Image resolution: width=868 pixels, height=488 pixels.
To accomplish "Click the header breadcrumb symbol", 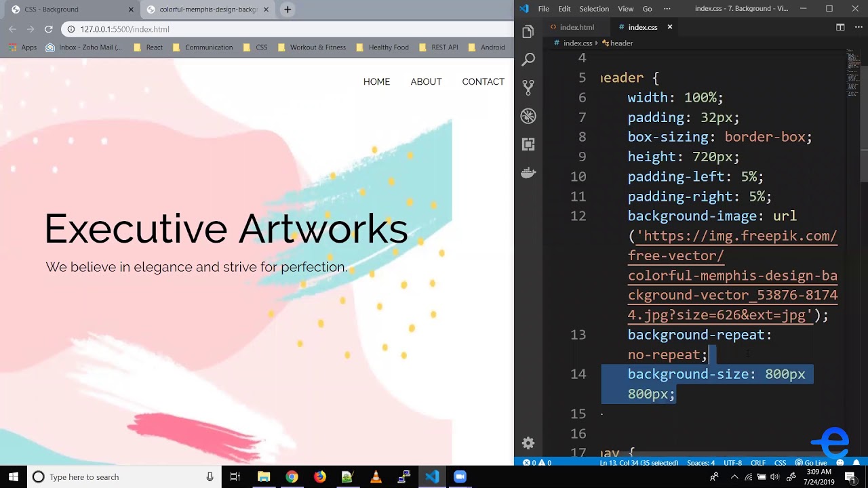I will pyautogui.click(x=617, y=43).
